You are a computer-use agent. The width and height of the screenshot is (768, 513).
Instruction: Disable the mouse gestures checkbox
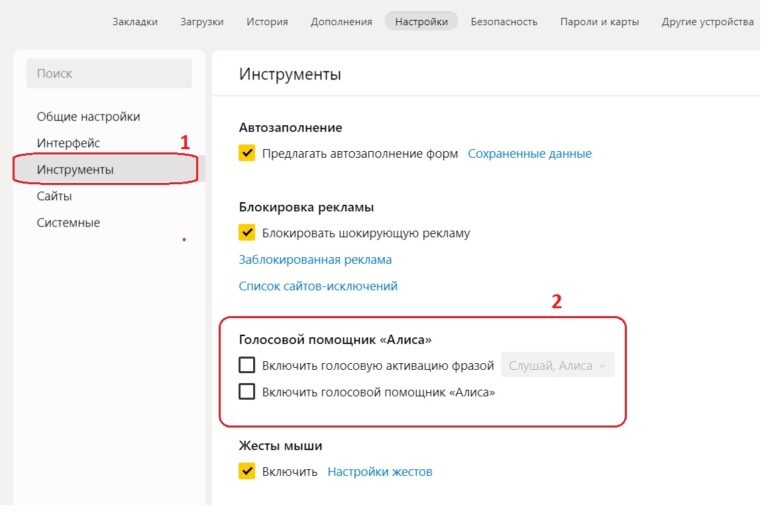tap(247, 471)
